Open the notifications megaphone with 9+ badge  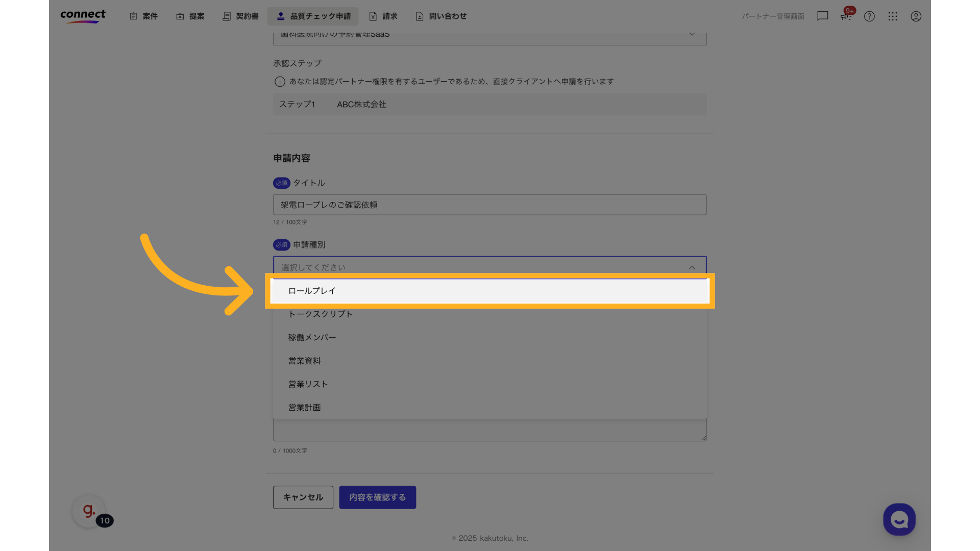click(x=846, y=16)
